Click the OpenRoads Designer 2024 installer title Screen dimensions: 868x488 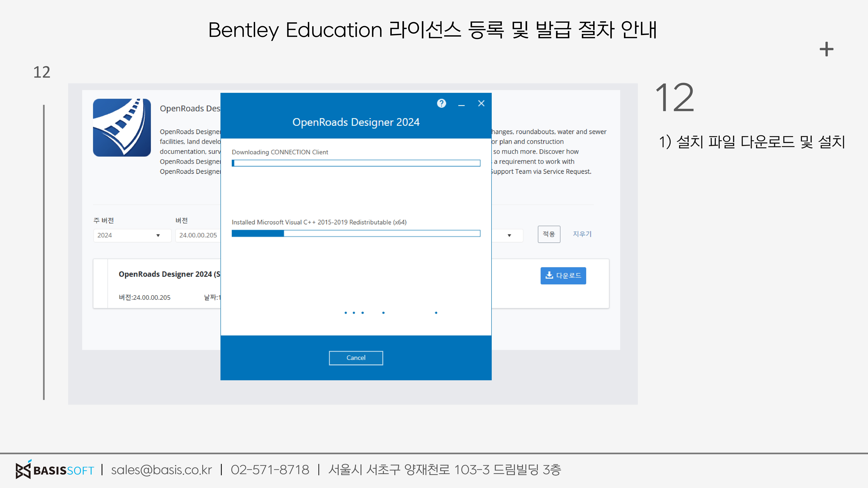tap(356, 122)
